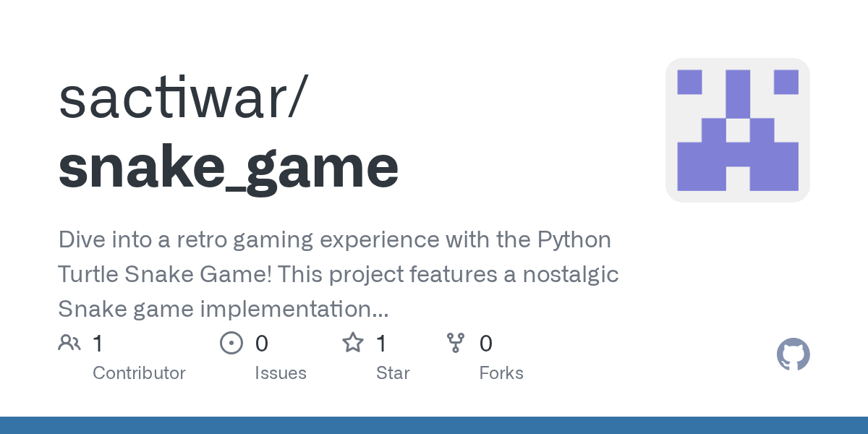
Task: Click the repository description starting 'Dive into'
Action: pyautogui.click(x=339, y=275)
